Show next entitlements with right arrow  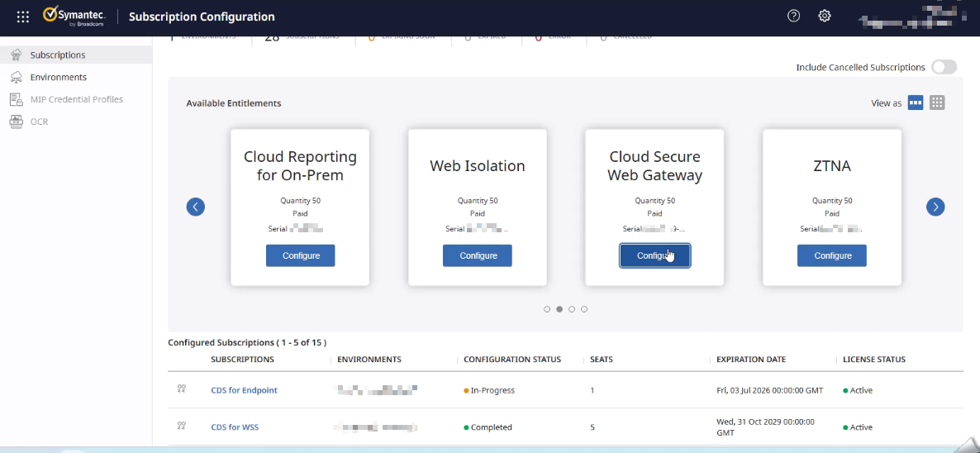tap(935, 207)
